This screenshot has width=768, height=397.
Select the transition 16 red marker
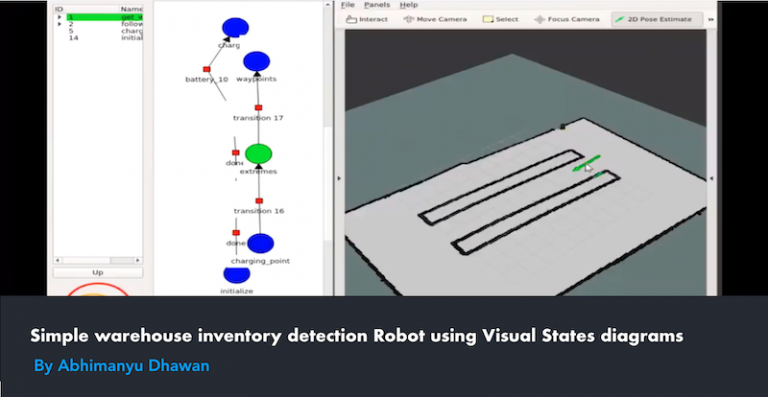(259, 201)
